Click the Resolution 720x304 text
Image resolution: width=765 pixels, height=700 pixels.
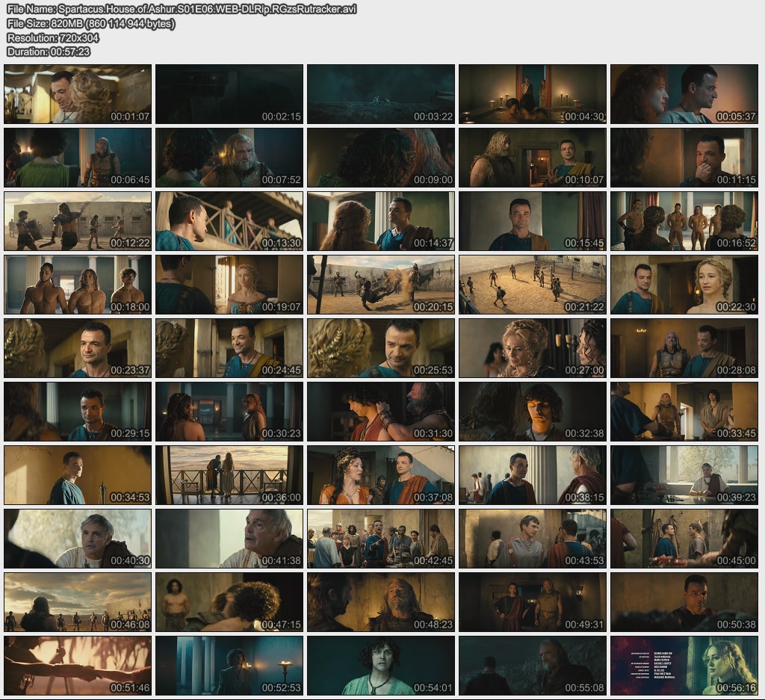52,37
